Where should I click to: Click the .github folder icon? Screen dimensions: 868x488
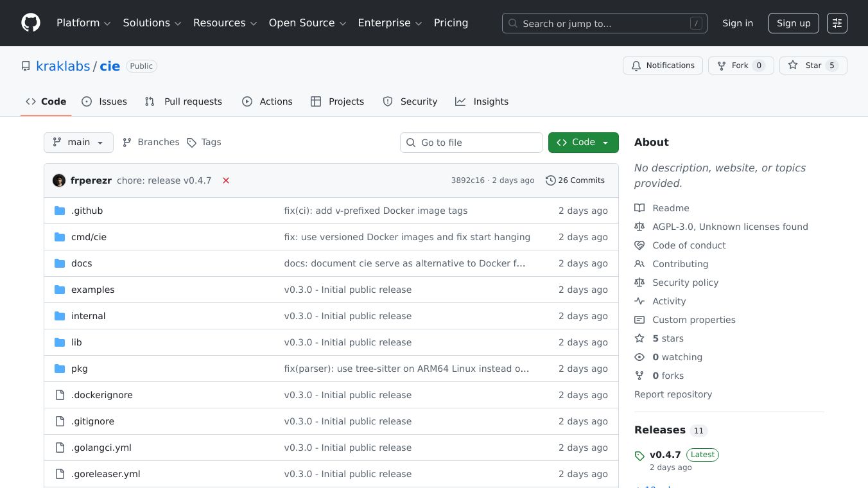(x=60, y=210)
